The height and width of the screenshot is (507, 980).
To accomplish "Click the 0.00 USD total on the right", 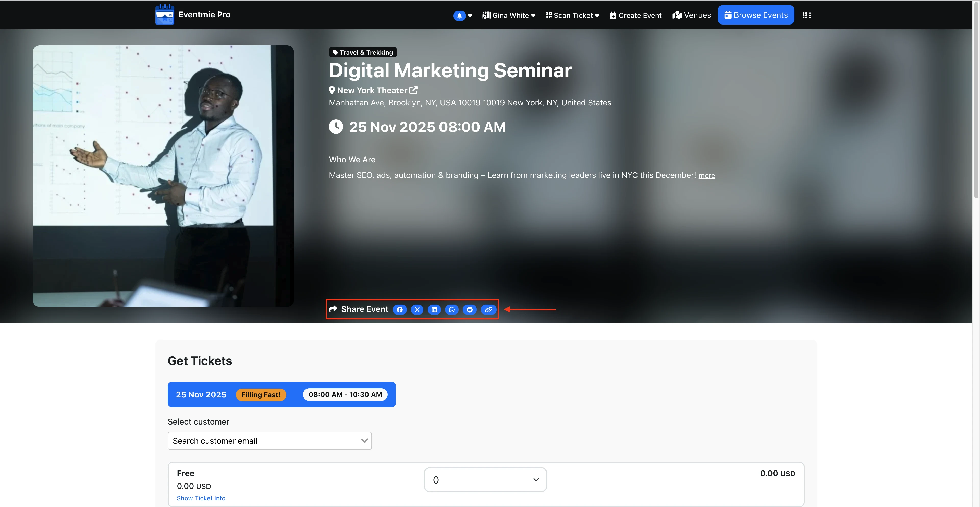I will point(778,474).
